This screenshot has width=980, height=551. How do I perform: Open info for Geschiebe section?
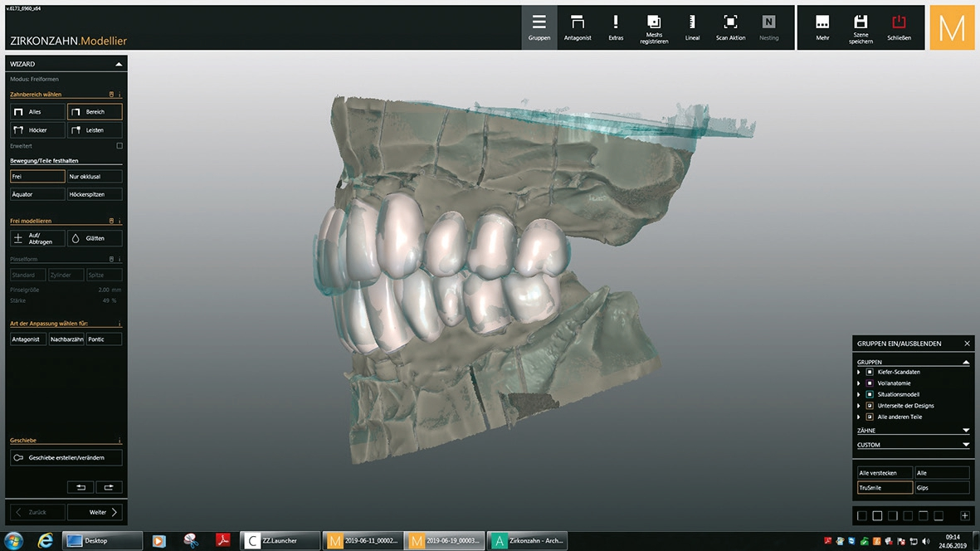point(119,441)
